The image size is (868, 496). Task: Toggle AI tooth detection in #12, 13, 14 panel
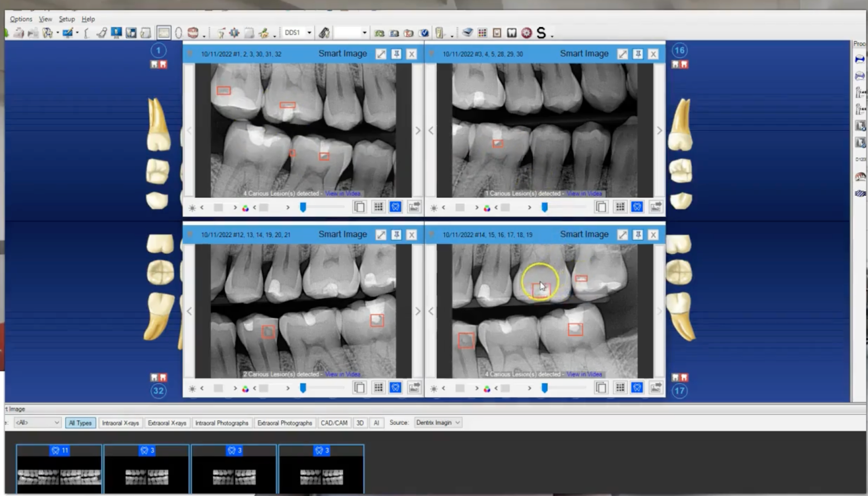coord(395,388)
